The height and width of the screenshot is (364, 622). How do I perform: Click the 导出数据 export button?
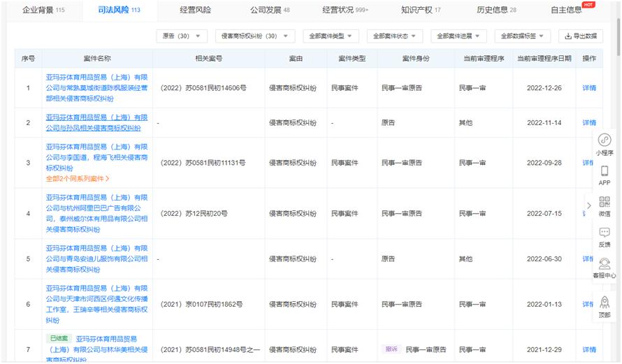pos(581,36)
